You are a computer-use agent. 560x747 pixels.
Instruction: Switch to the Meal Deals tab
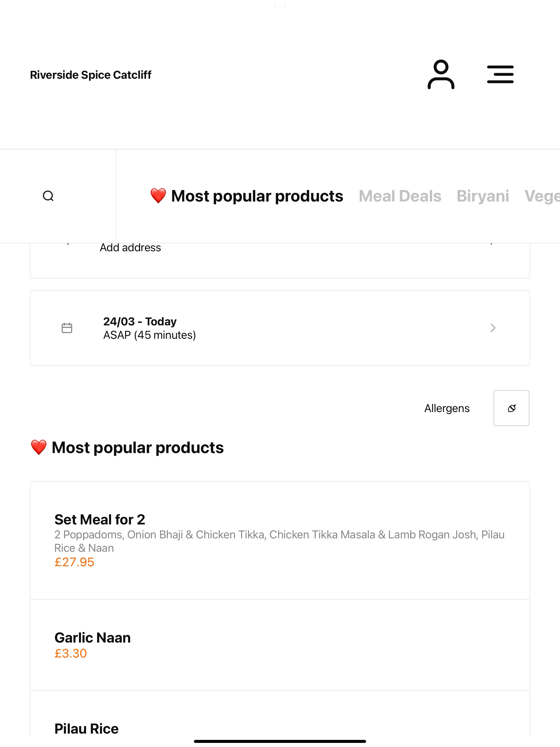tap(400, 196)
